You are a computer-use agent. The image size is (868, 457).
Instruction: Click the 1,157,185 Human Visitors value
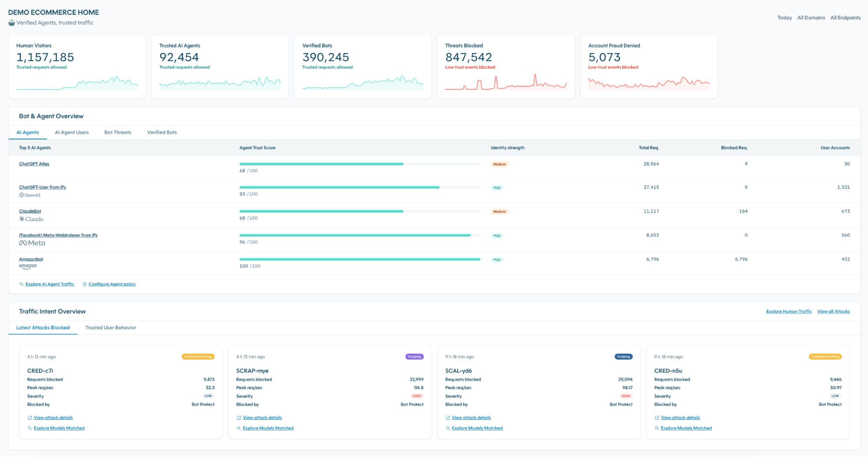pos(45,57)
